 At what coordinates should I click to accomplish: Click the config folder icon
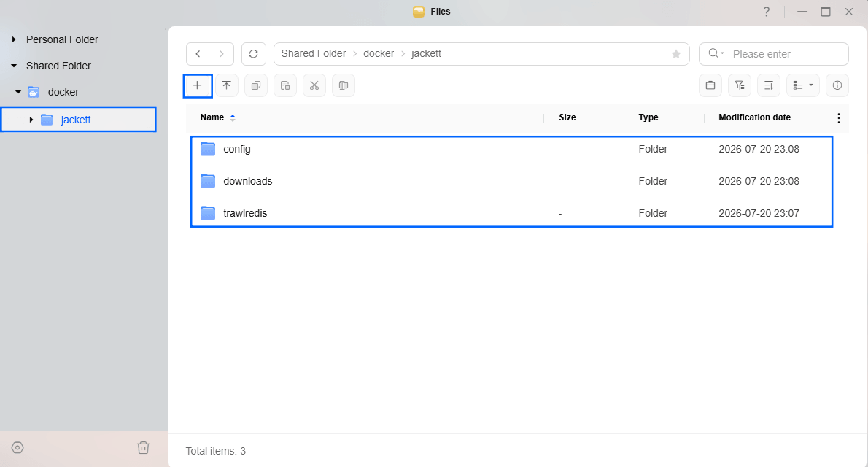208,149
